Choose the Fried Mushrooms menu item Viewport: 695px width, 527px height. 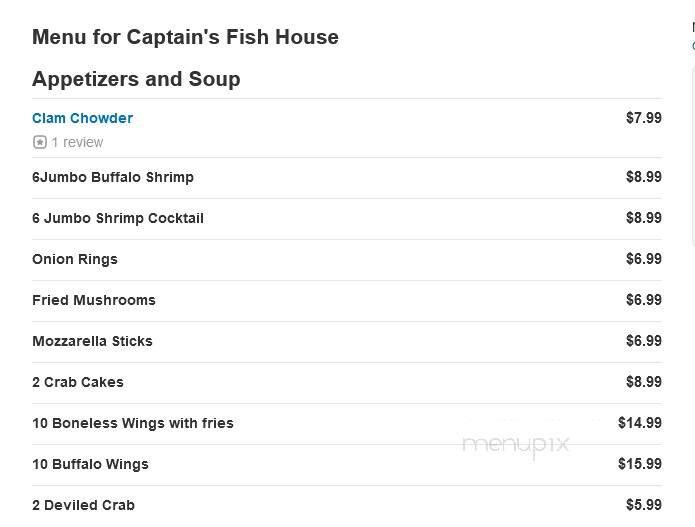pos(94,300)
